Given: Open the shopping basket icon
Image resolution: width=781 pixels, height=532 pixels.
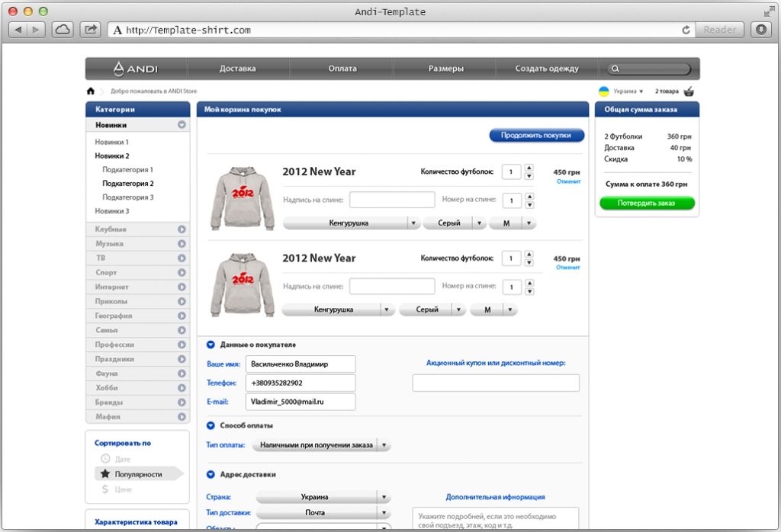Looking at the screenshot, I should click(689, 91).
